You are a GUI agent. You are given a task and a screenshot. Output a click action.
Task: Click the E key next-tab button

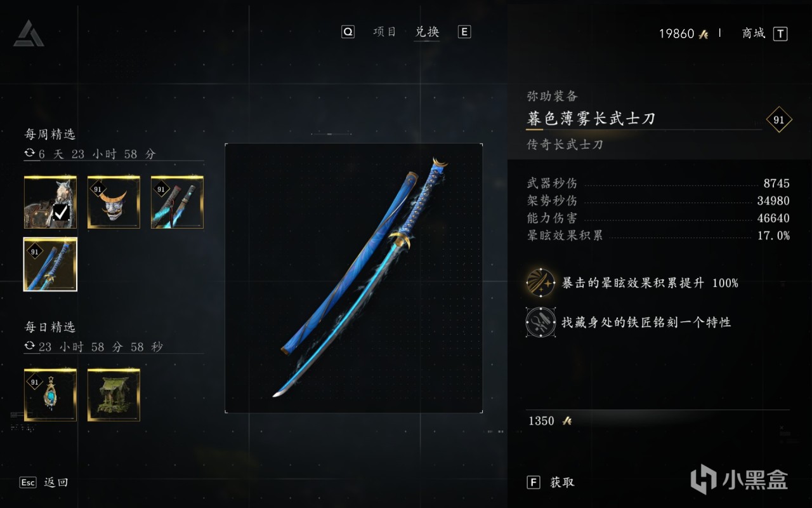(x=464, y=32)
